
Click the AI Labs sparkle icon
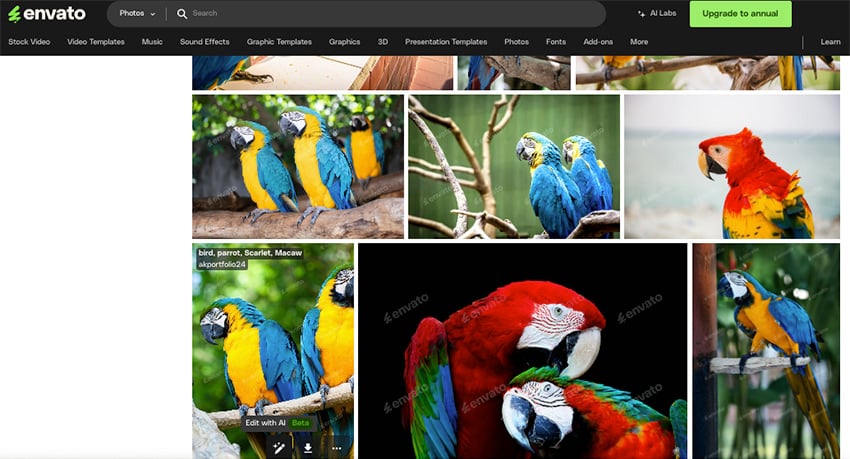(x=641, y=14)
